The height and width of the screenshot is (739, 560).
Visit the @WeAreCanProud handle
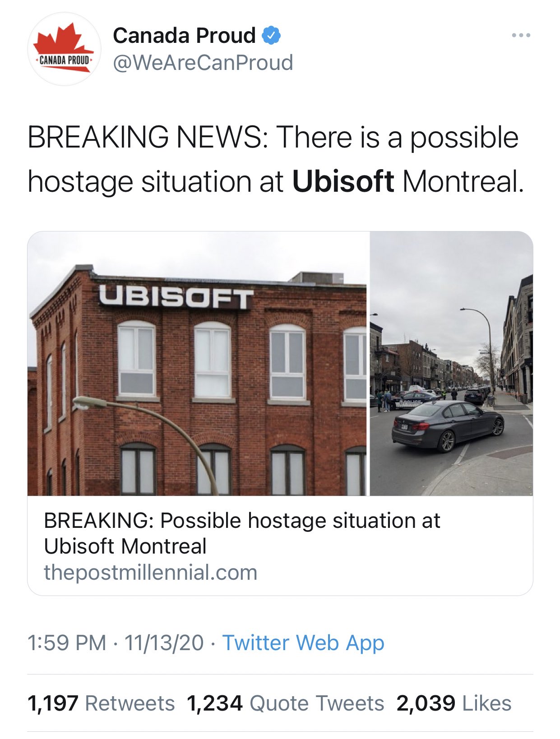pyautogui.click(x=203, y=63)
